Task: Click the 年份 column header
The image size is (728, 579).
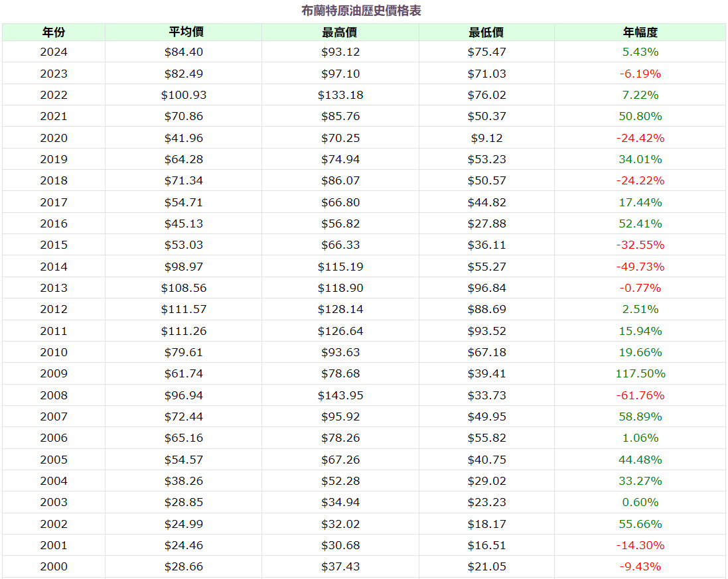Action: pos(54,32)
